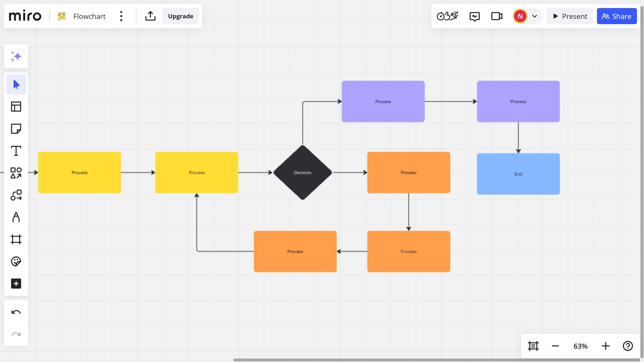Expand collaborators dropdown chevron

point(535,16)
